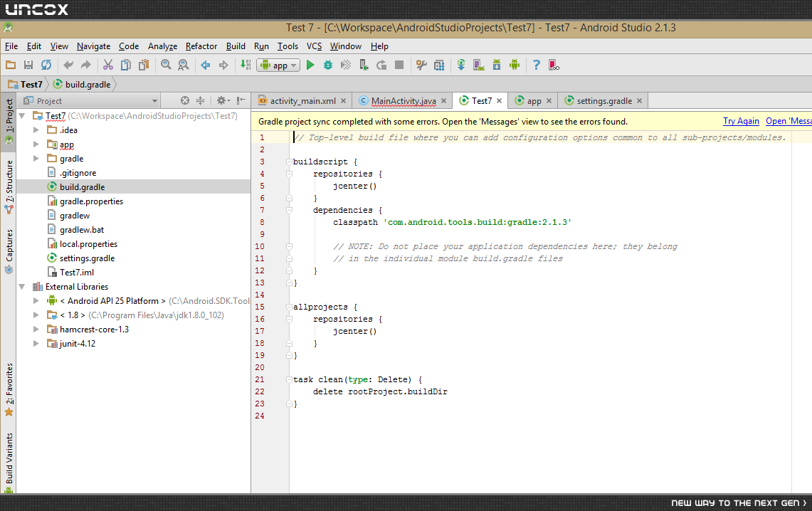Screen dimensions: 812x511
Task: Open the Project panel gear settings dropdown
Action: click(x=223, y=100)
